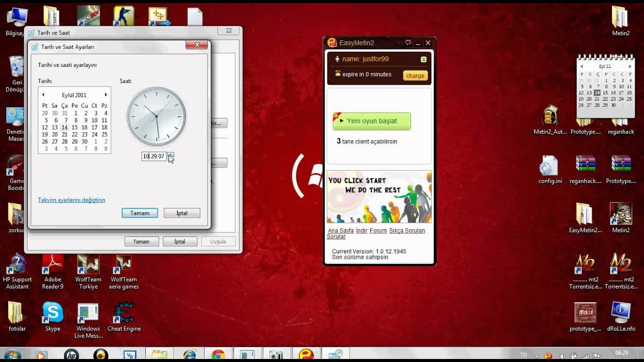Viewport: 644px width, 362px height.
Task: Click the time input field showing 10:29:07
Action: point(154,156)
